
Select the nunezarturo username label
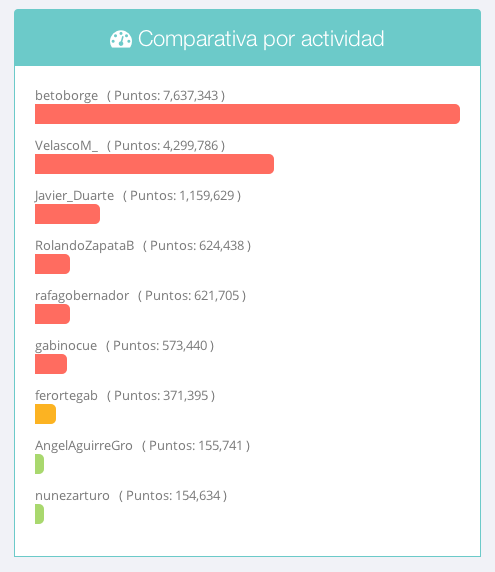click(72, 496)
